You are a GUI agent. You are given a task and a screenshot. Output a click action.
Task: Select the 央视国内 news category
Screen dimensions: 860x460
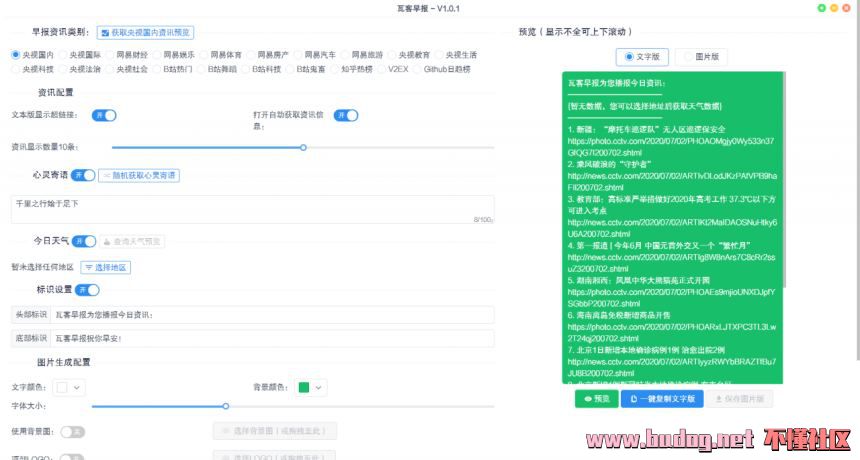(33, 55)
